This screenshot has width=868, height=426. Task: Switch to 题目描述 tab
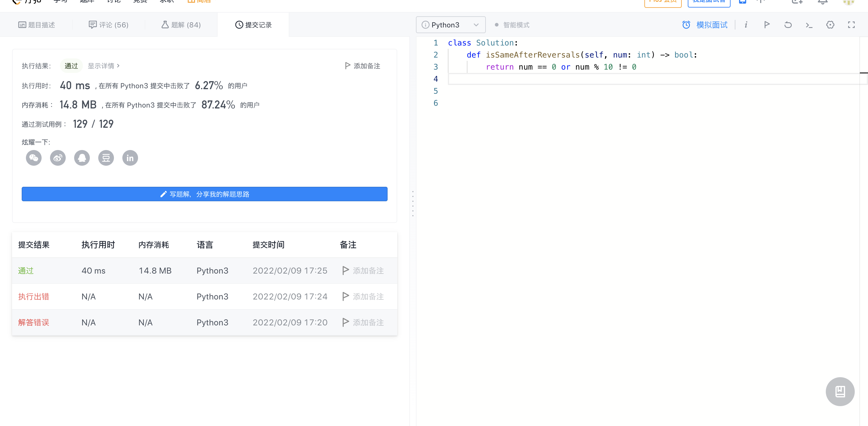coord(36,25)
